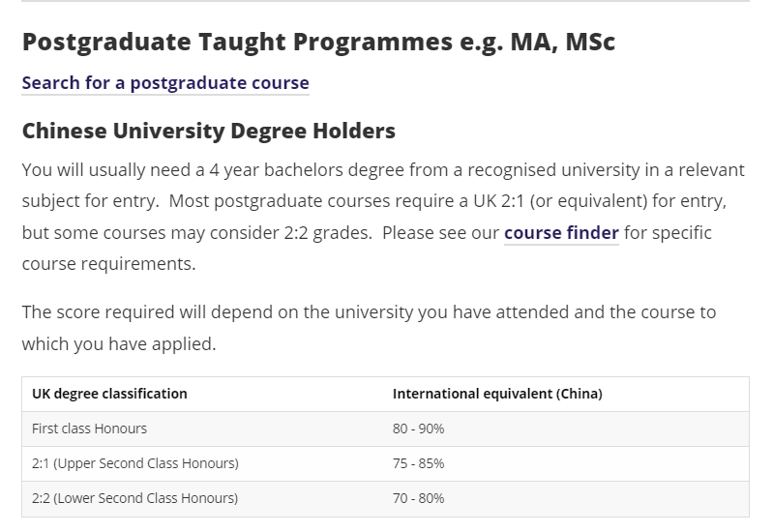Select the UK degree classification column header
Viewport: 773px width, 532px height.
point(109,394)
